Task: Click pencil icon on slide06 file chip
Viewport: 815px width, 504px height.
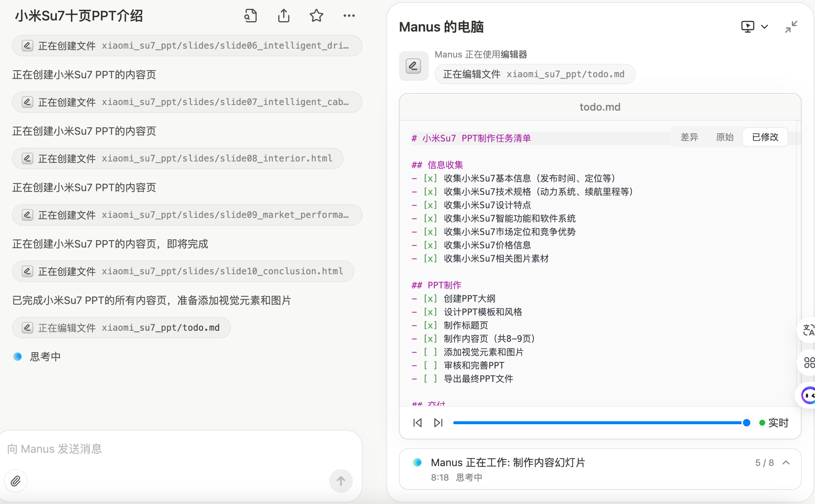Action: (x=27, y=46)
